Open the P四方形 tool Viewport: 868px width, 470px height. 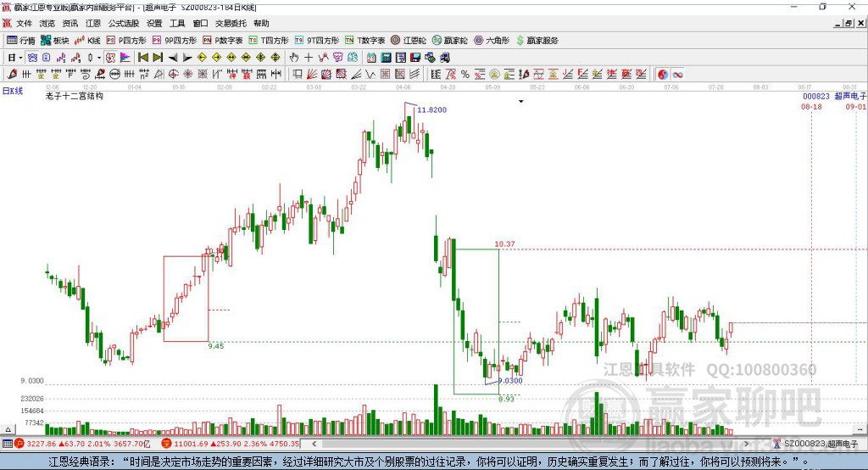point(126,41)
